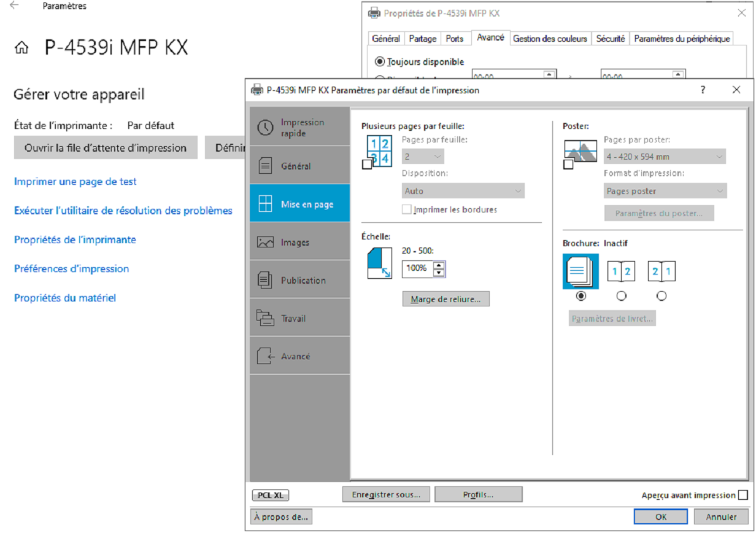756x533 pixels.
Task: Increase scale percentage with up arrow
Action: click(439, 265)
